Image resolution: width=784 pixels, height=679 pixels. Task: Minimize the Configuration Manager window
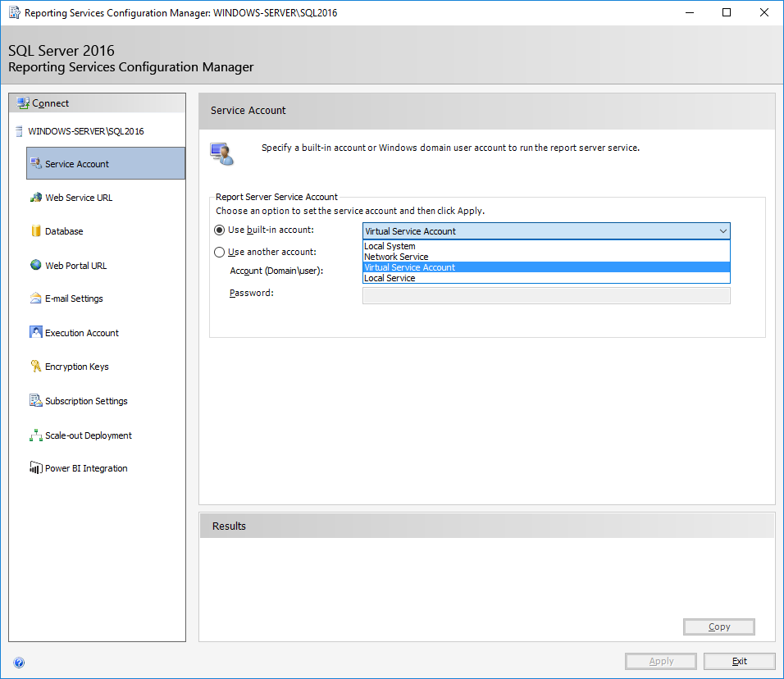(690, 12)
